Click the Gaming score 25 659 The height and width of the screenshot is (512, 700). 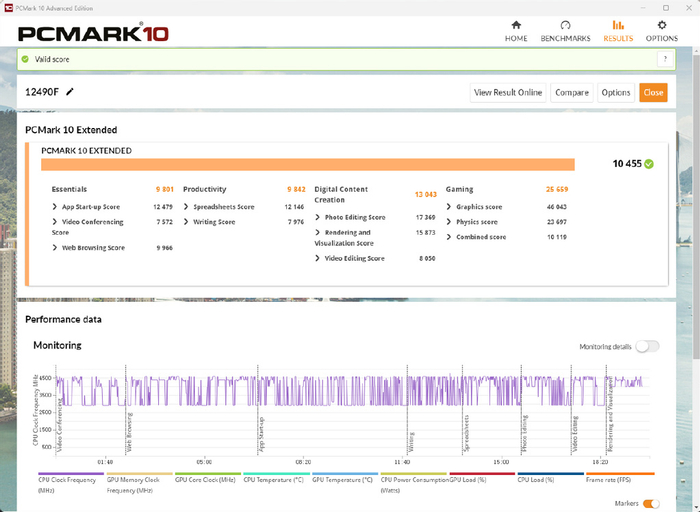(x=557, y=189)
